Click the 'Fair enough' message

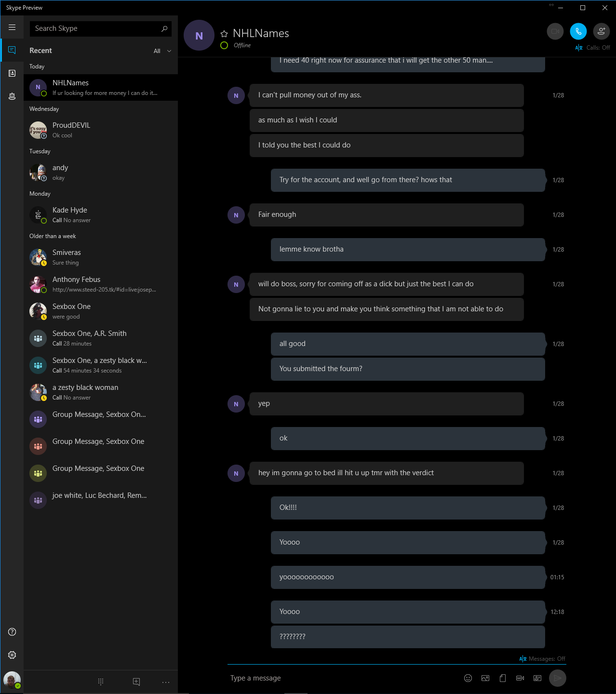tap(387, 215)
